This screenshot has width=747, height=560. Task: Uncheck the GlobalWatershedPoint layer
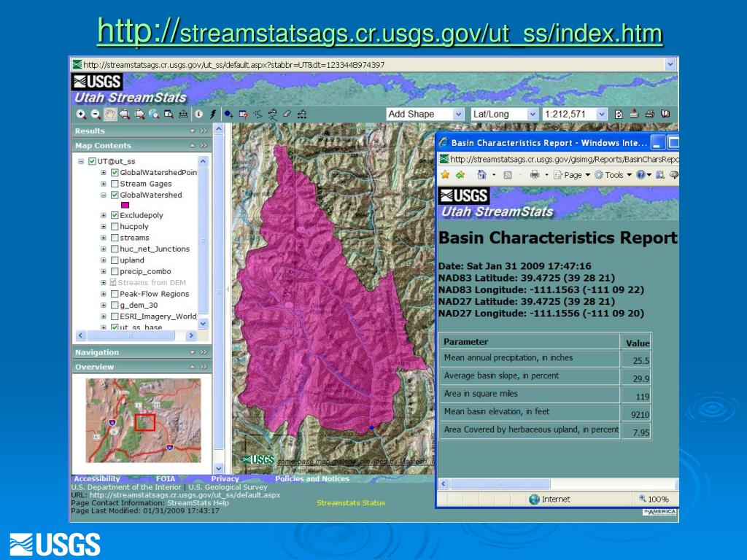[x=115, y=172]
